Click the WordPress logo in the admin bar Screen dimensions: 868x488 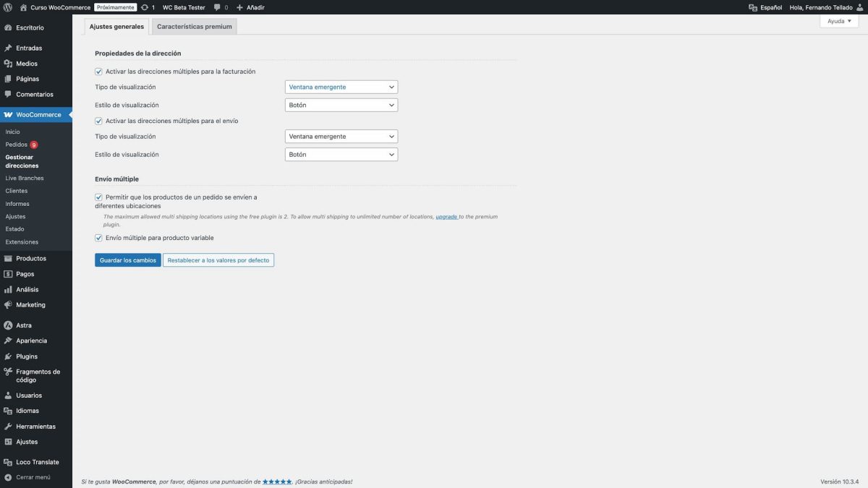coord(8,7)
